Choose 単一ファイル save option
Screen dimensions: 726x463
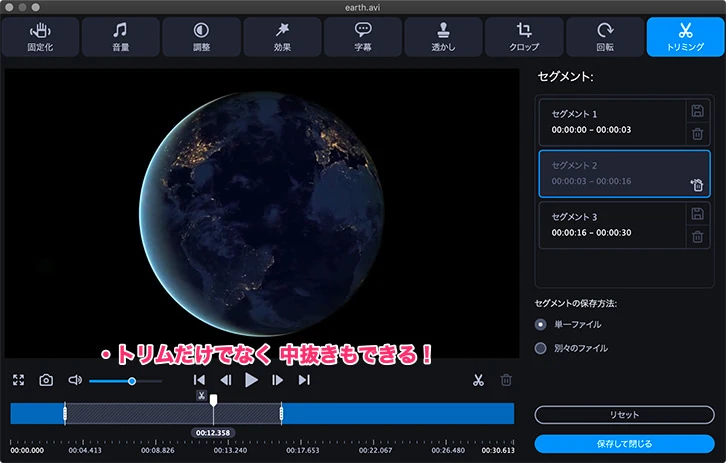[x=540, y=325]
